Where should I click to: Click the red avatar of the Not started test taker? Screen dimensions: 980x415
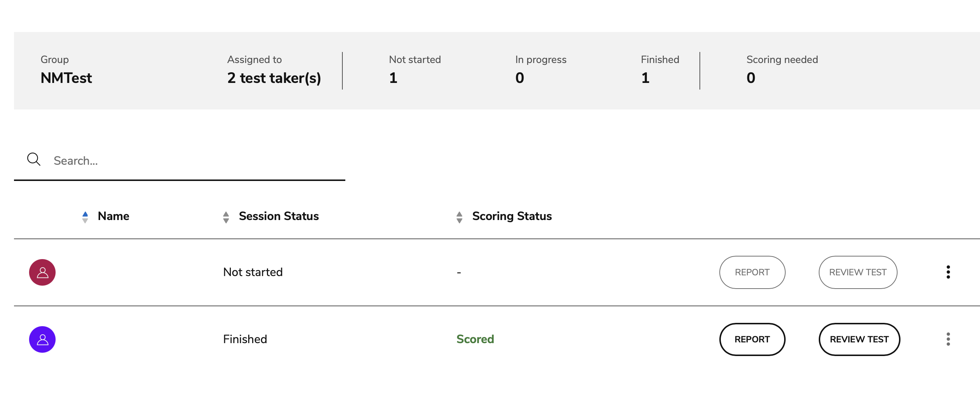tap(42, 272)
